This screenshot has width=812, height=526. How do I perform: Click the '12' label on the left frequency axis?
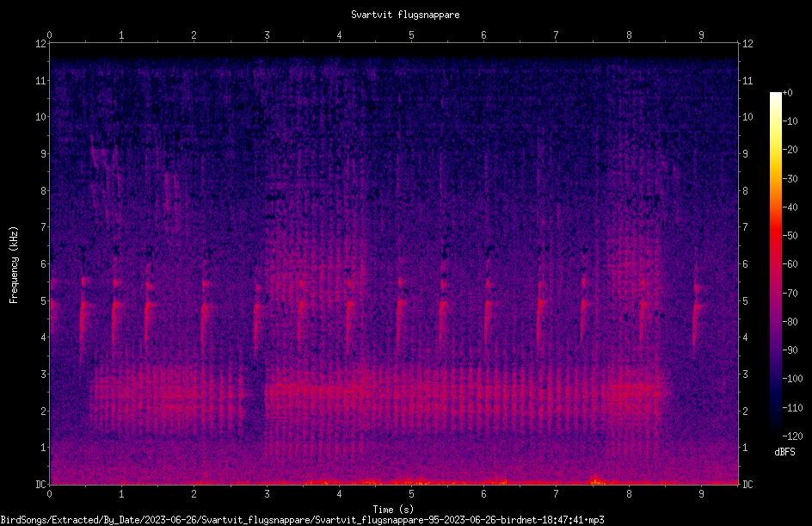point(40,44)
